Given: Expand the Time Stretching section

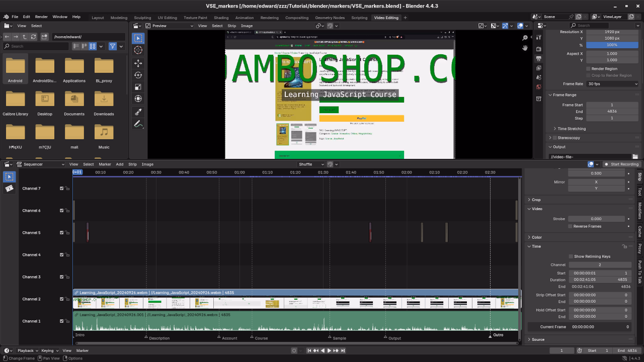Looking at the screenshot, I should (x=555, y=129).
